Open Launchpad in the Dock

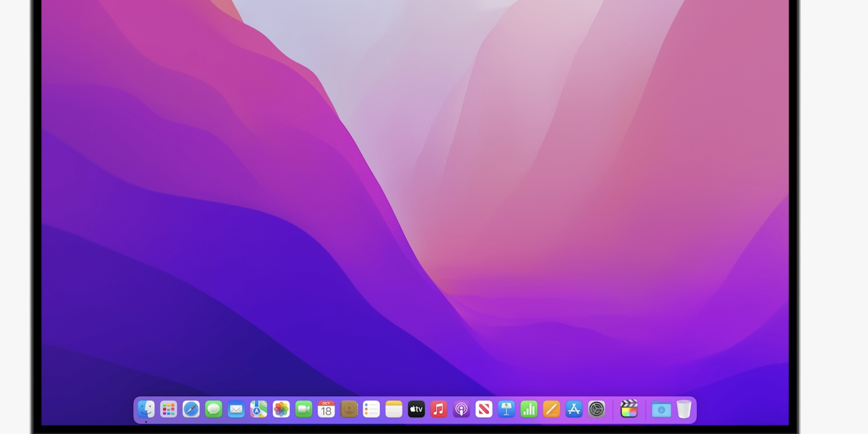tap(168, 409)
